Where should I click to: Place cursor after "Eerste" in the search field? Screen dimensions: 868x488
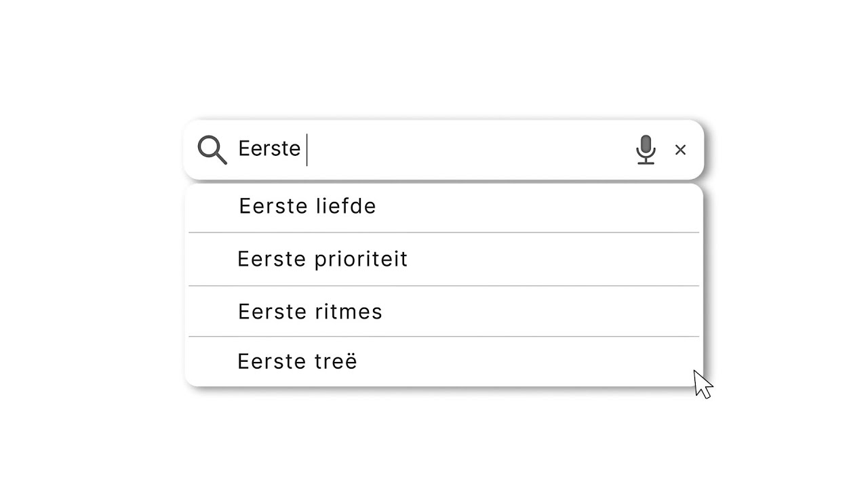coord(304,149)
